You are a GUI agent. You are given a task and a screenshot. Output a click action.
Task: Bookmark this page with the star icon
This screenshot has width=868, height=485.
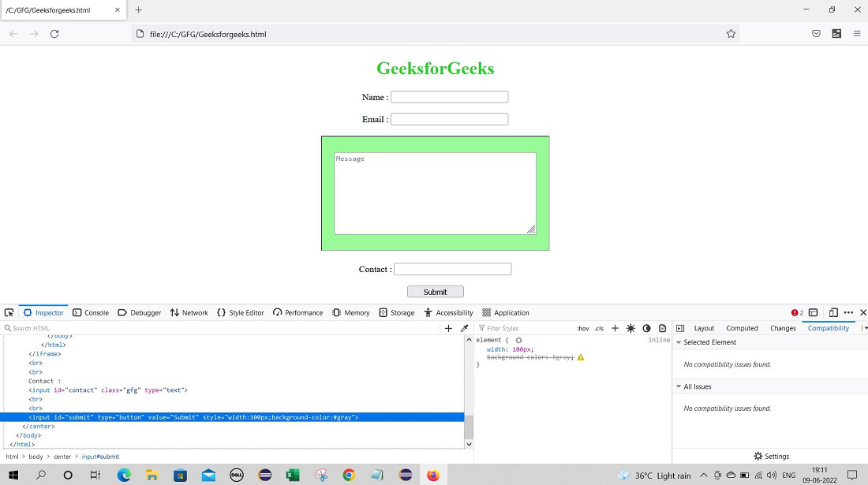click(x=731, y=34)
